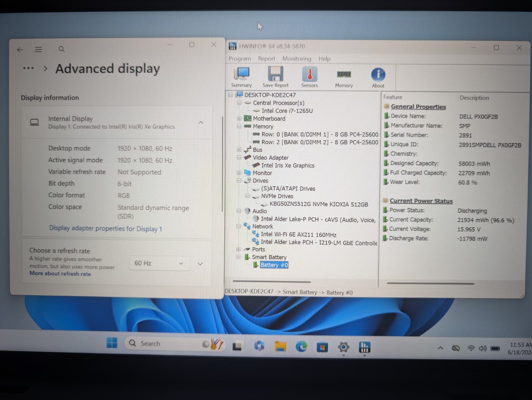Expand the Ports tree node
Image resolution: width=532 pixels, height=400 pixels.
click(238, 249)
